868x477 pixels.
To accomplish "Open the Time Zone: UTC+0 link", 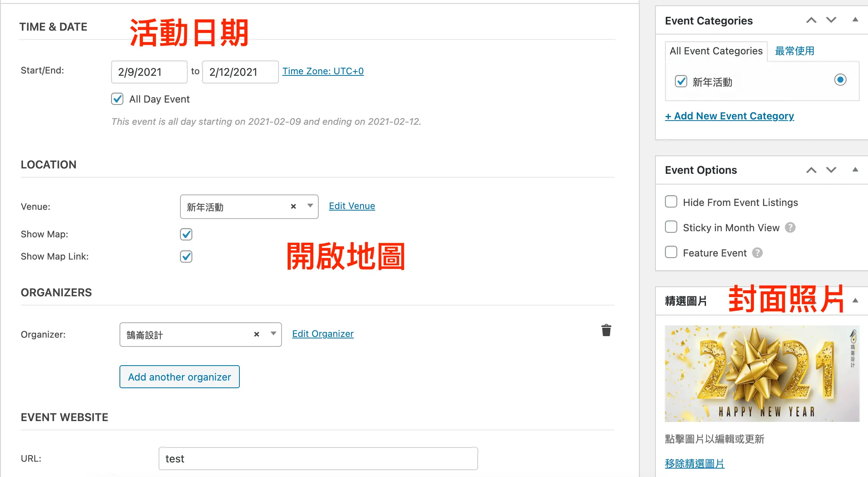I will tap(323, 71).
